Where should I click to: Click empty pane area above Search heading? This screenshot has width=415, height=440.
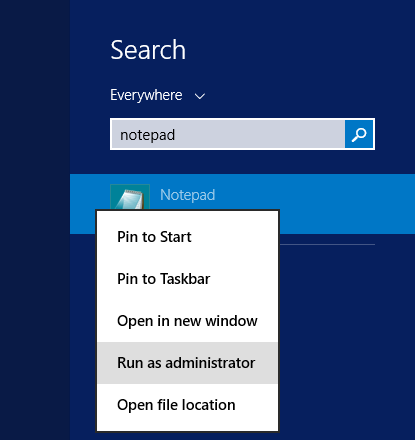pyautogui.click(x=233, y=17)
